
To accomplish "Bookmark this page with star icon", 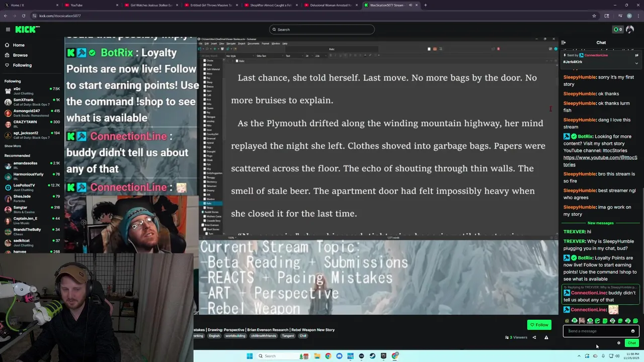I will pos(594,16).
